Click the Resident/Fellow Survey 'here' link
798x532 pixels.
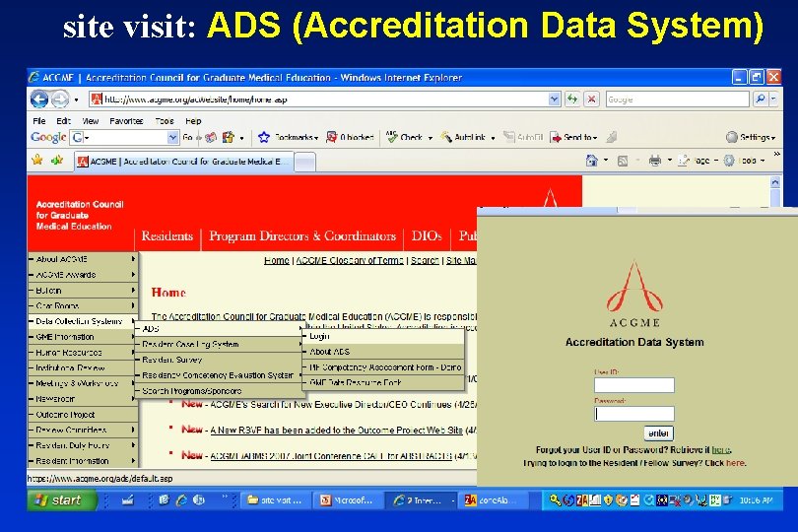click(x=735, y=463)
